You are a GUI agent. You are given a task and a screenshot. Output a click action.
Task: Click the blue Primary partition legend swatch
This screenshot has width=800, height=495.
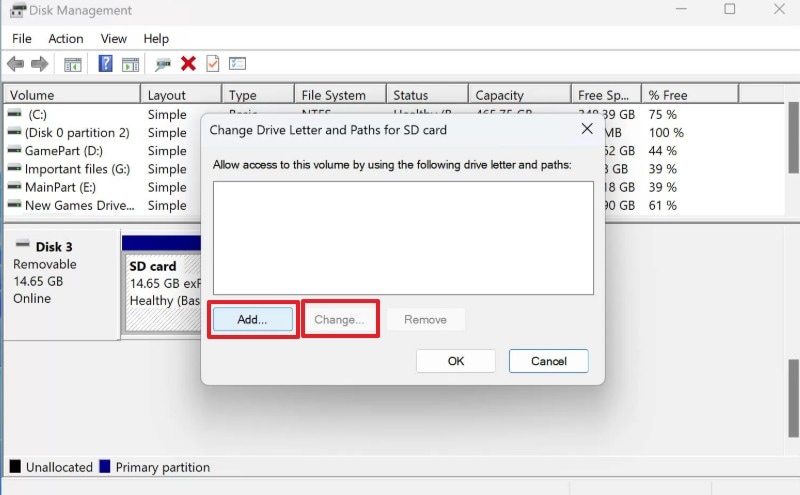click(105, 466)
